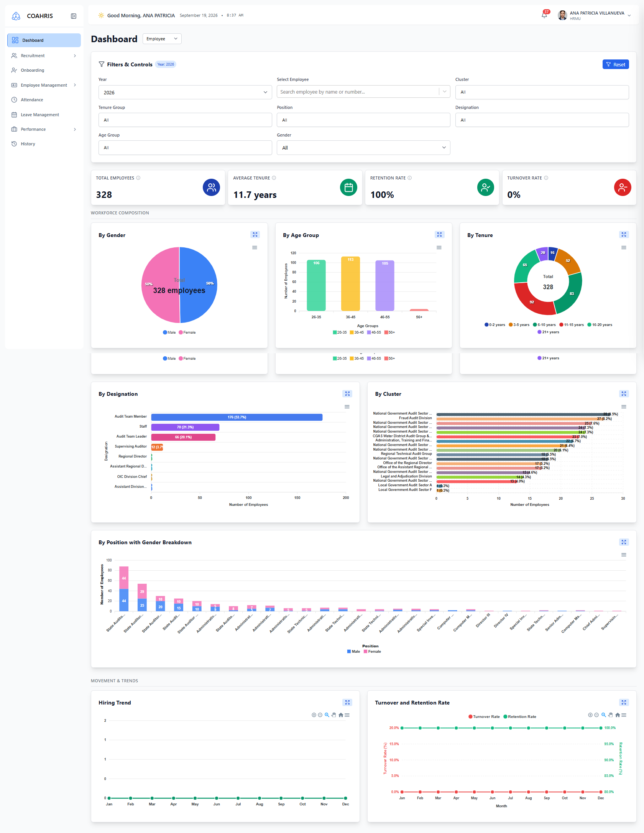Open By Designation chart hamburger menu
This screenshot has height=833, width=644.
(x=347, y=407)
